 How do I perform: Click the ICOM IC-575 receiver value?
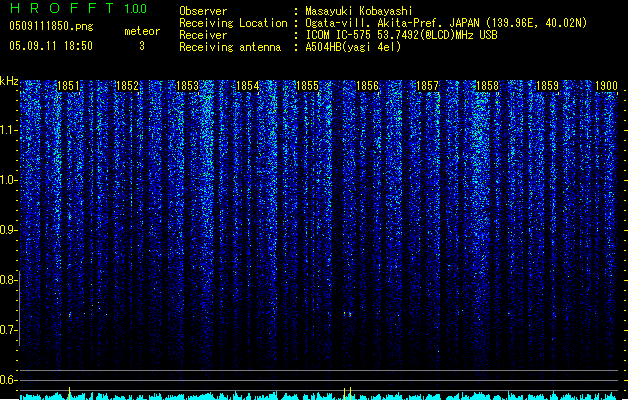pyautogui.click(x=401, y=35)
